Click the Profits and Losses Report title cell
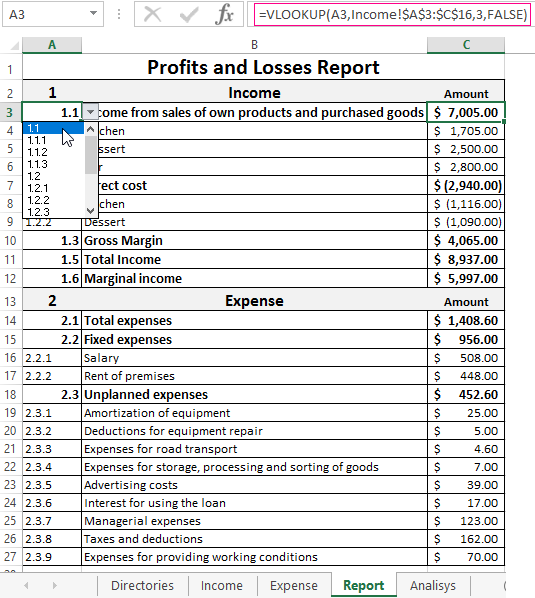Image resolution: width=535 pixels, height=598 pixels. 263,68
